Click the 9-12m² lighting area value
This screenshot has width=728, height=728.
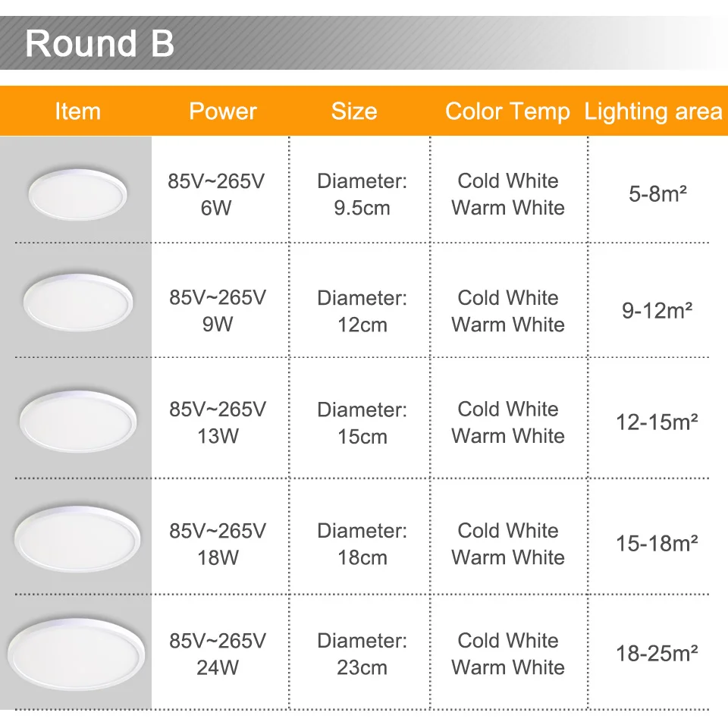point(657,310)
